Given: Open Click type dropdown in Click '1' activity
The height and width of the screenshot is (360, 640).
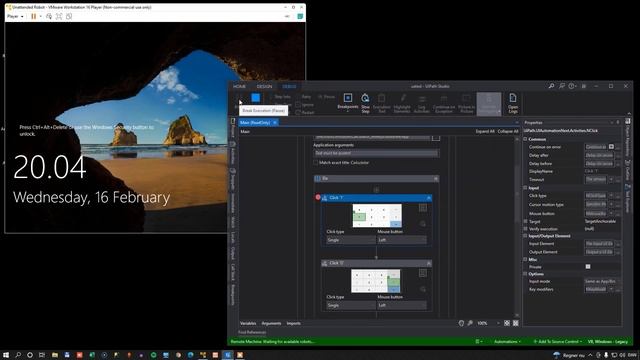Looking at the screenshot, I should [351, 240].
